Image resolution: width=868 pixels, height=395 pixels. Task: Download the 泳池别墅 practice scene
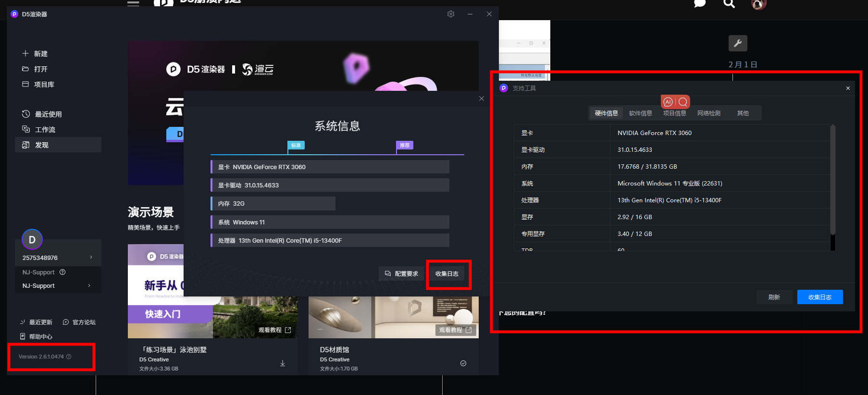click(283, 363)
